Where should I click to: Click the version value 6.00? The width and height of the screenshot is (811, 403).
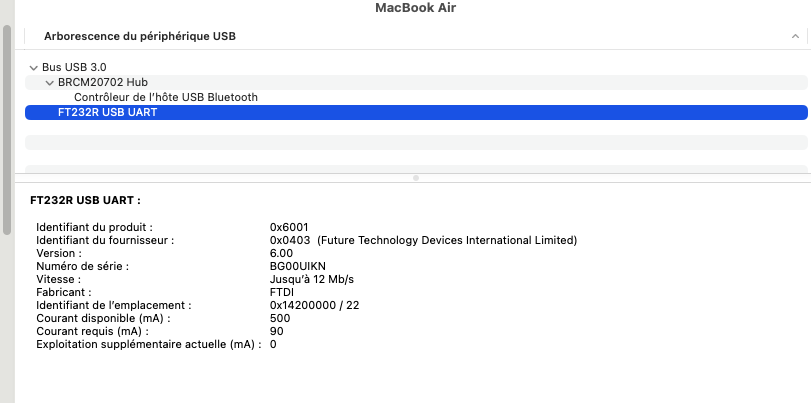[x=281, y=253]
